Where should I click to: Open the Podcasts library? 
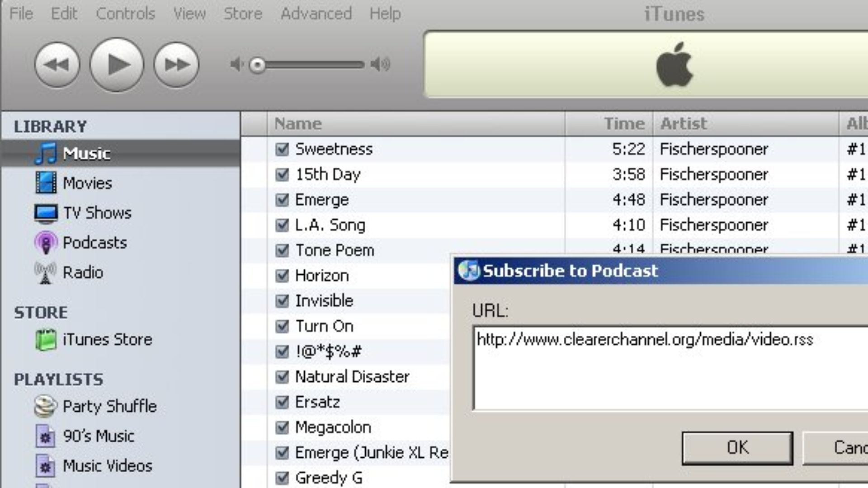pyautogui.click(x=95, y=243)
